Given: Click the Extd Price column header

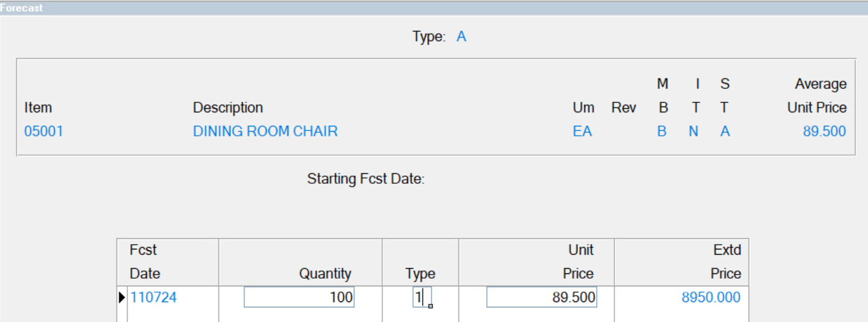Looking at the screenshot, I should click(x=726, y=262).
